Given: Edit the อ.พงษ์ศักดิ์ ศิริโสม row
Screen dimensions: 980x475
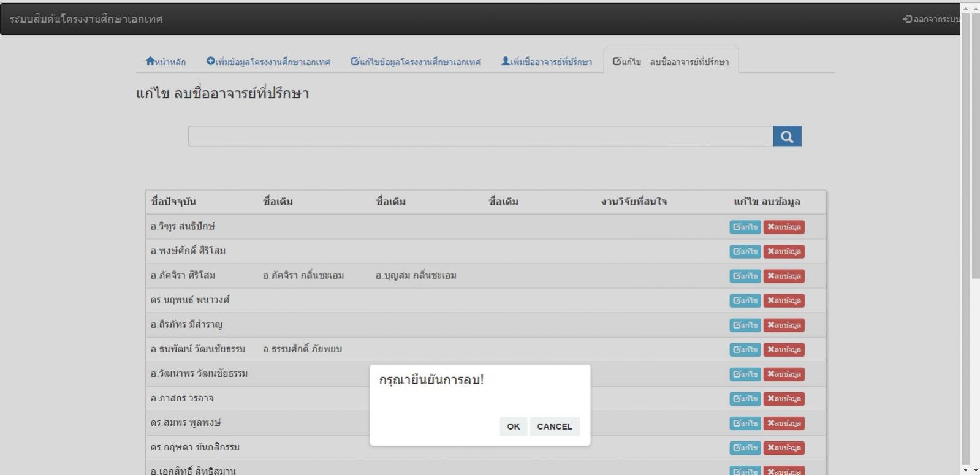Looking at the screenshot, I should pyautogui.click(x=745, y=251).
